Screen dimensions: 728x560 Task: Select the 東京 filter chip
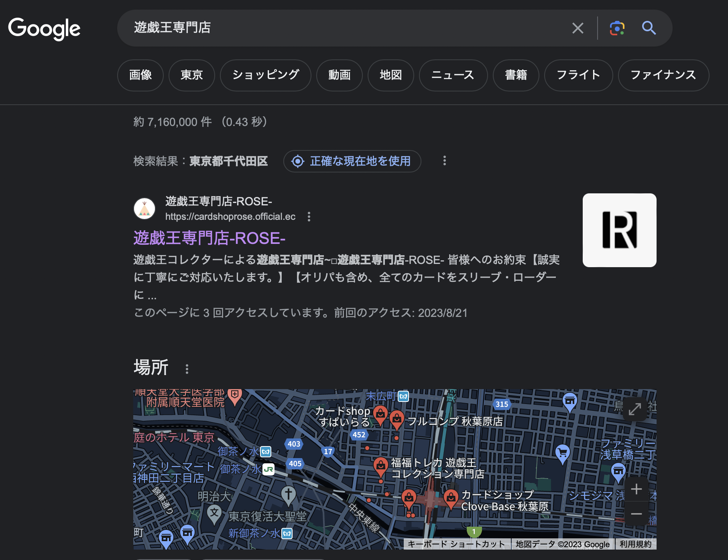click(x=192, y=75)
